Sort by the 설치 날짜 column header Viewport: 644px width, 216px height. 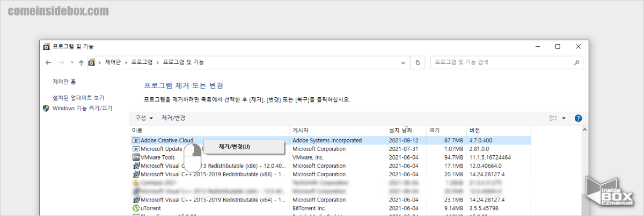(x=406, y=131)
